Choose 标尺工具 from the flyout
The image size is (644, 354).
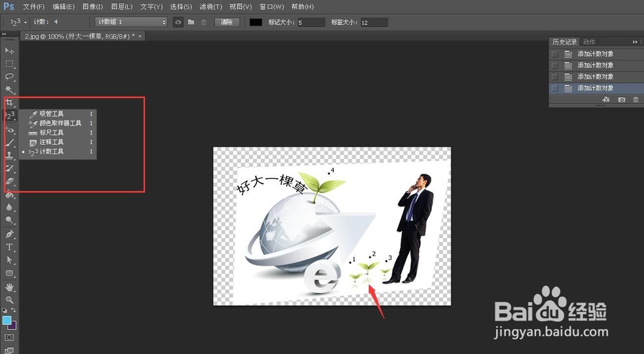[x=57, y=133]
